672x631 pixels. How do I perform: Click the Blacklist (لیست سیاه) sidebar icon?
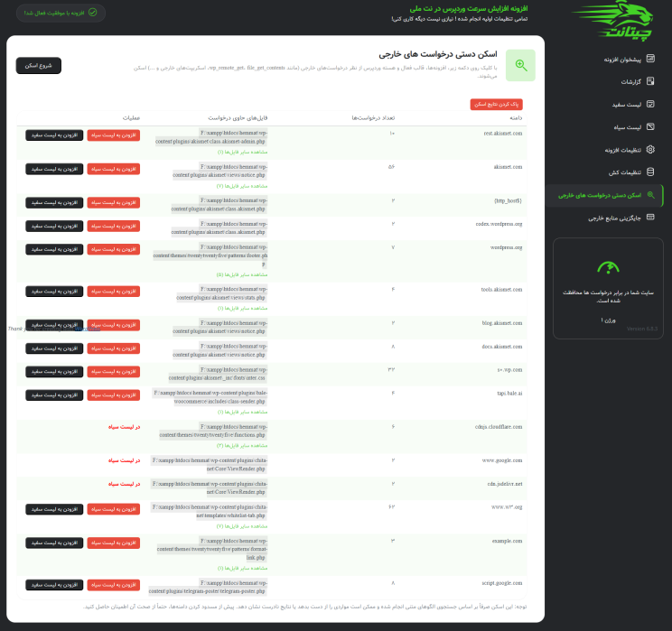(650, 126)
